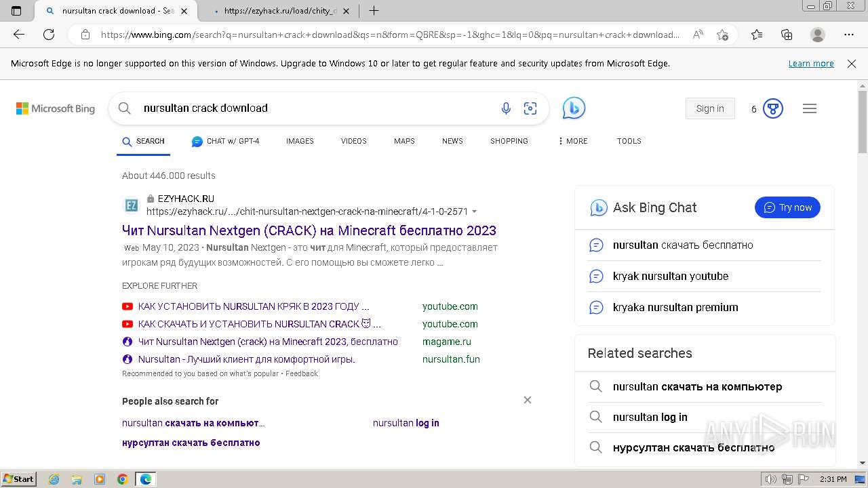Open the Favorites list icon
868x488 pixels.
pos(757,35)
